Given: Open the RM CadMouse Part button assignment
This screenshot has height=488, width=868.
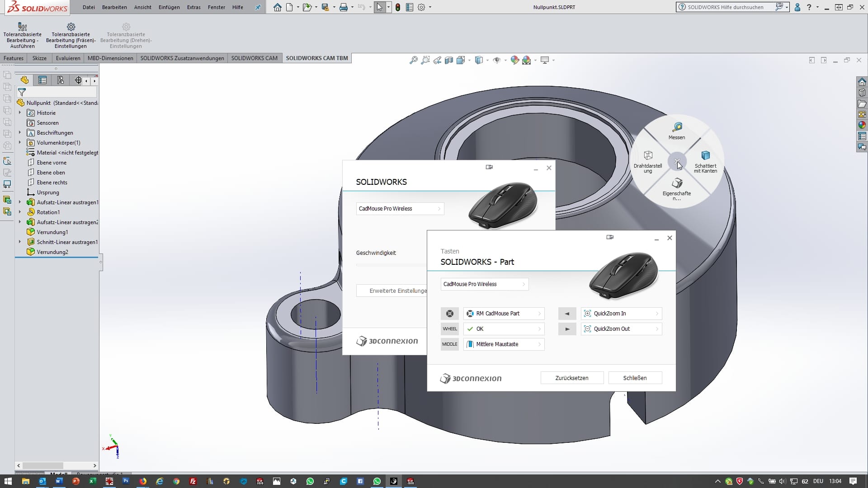Looking at the screenshot, I should click(504, 314).
